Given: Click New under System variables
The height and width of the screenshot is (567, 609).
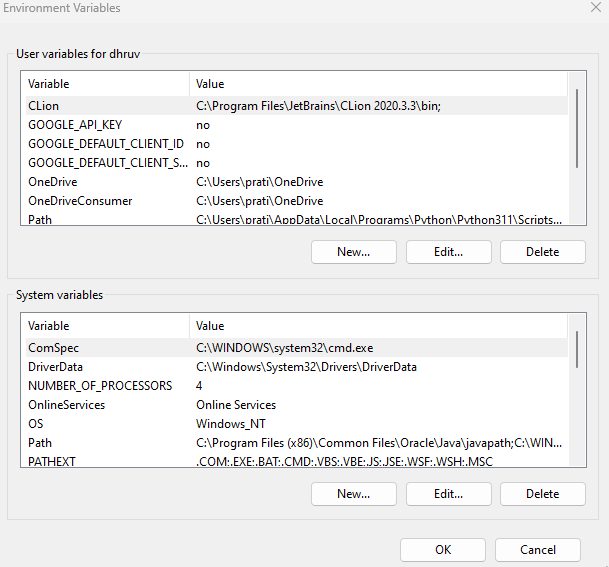Looking at the screenshot, I should [353, 494].
